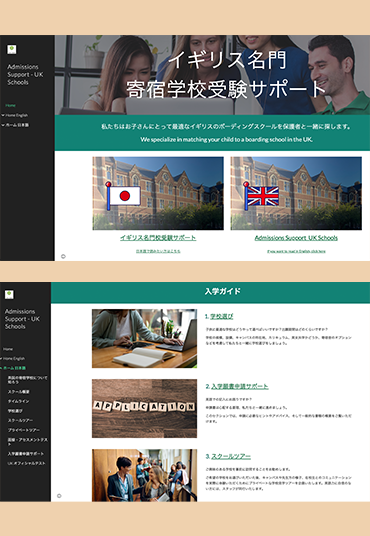Open Home English page in top sidebar
The width and height of the screenshot is (370, 536).
pos(17,116)
